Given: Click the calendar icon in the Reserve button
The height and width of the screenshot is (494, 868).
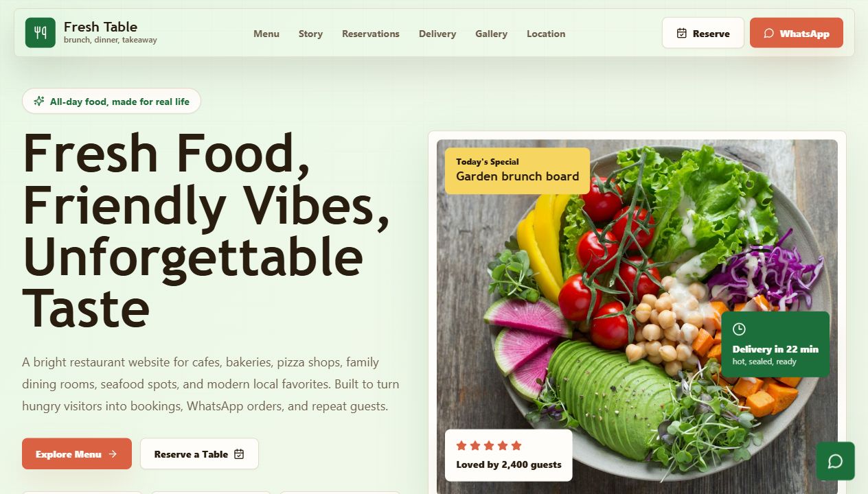Looking at the screenshot, I should tap(681, 33).
